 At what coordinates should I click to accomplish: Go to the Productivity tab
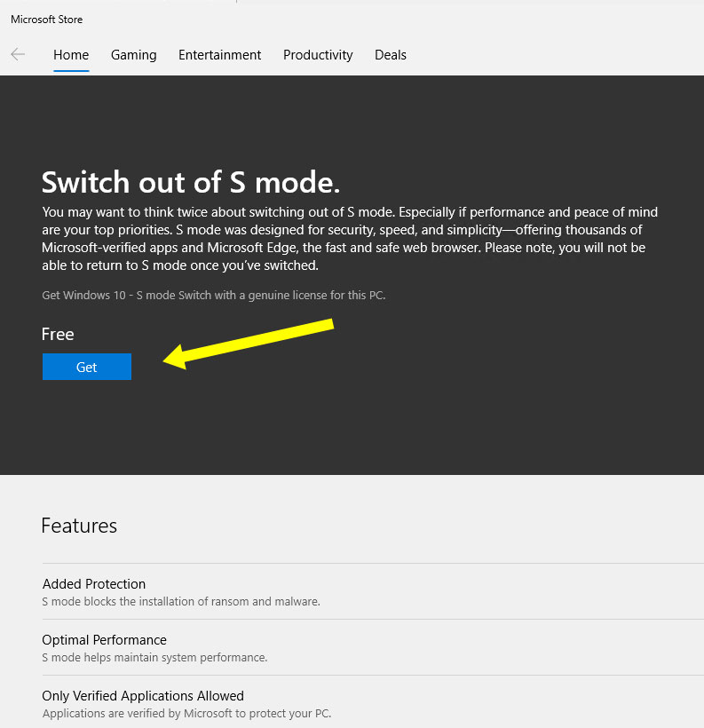click(x=318, y=55)
